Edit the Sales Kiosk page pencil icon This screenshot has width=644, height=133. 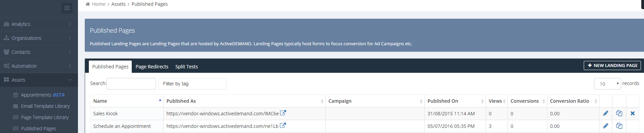pyautogui.click(x=606, y=113)
